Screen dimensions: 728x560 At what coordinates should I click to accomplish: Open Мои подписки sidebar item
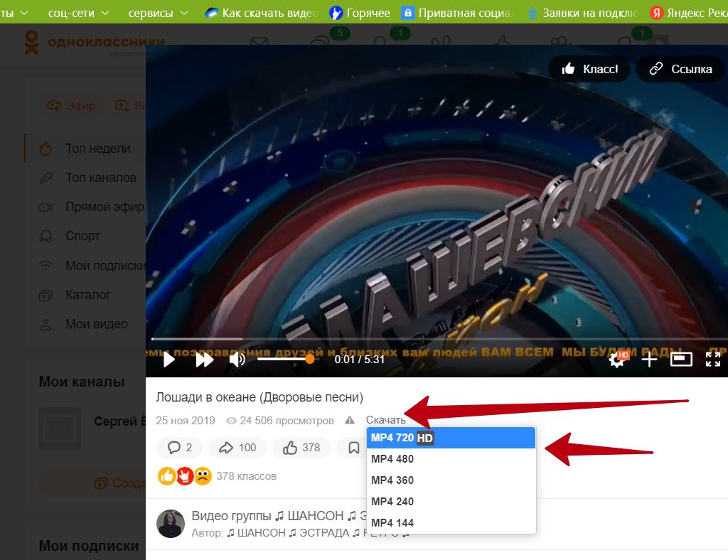click(92, 266)
